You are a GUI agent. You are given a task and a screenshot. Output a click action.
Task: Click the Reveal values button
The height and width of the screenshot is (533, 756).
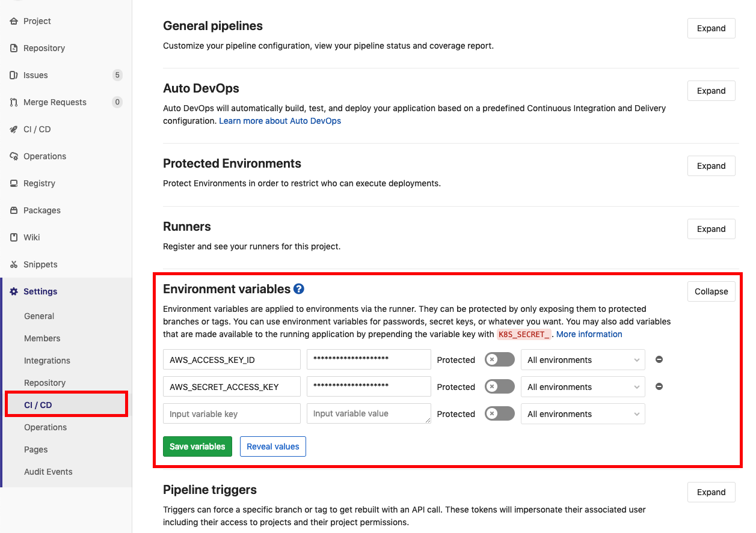coord(272,446)
